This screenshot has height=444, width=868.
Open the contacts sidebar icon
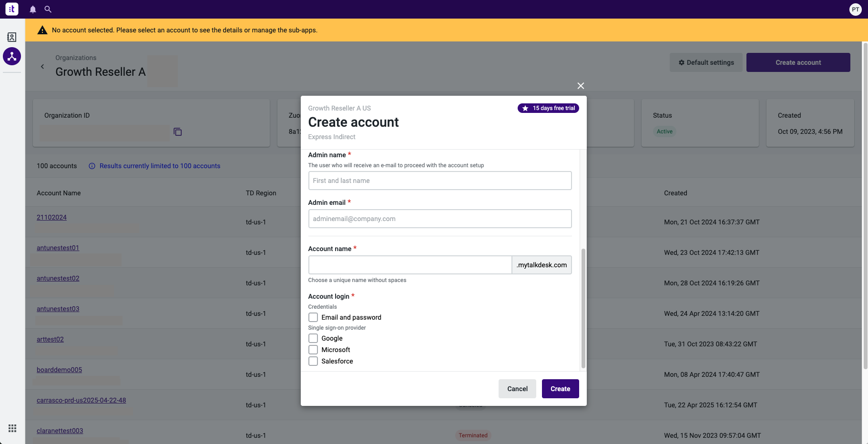12,37
